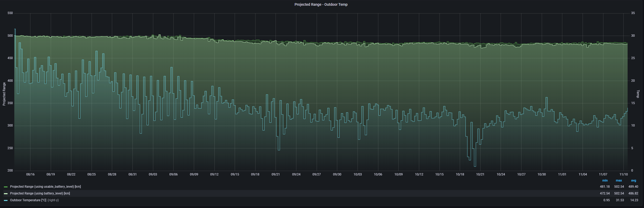Screen dimensions: 644x208
Task: Sort legend by min column header
Action: (x=605, y=180)
